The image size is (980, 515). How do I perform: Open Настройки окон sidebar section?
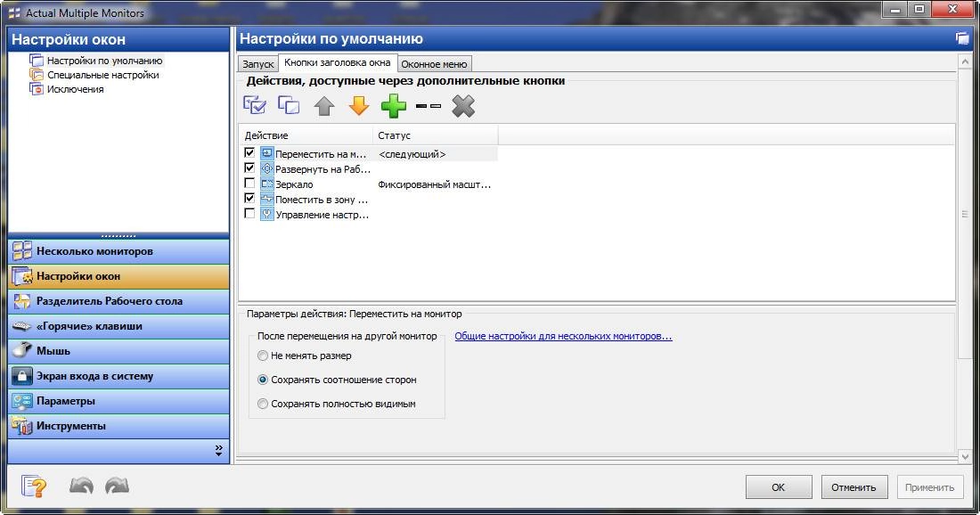(x=118, y=276)
